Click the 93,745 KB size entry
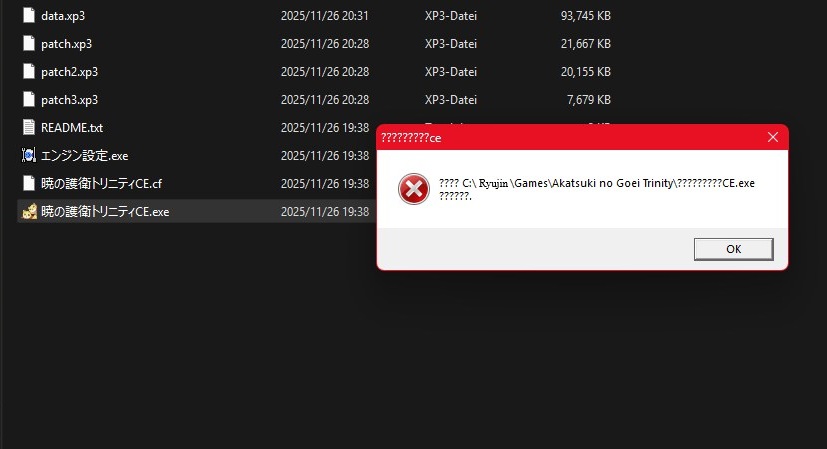827x449 pixels. [x=585, y=16]
